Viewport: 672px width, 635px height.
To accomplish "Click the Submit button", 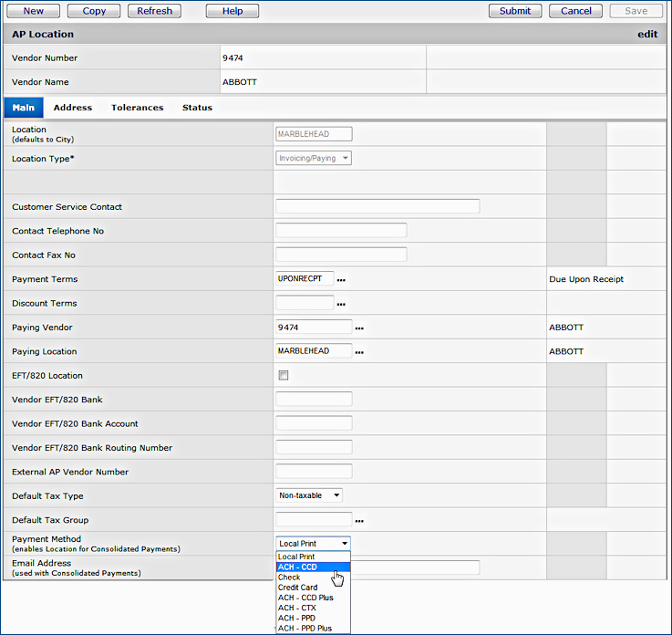I will [514, 11].
